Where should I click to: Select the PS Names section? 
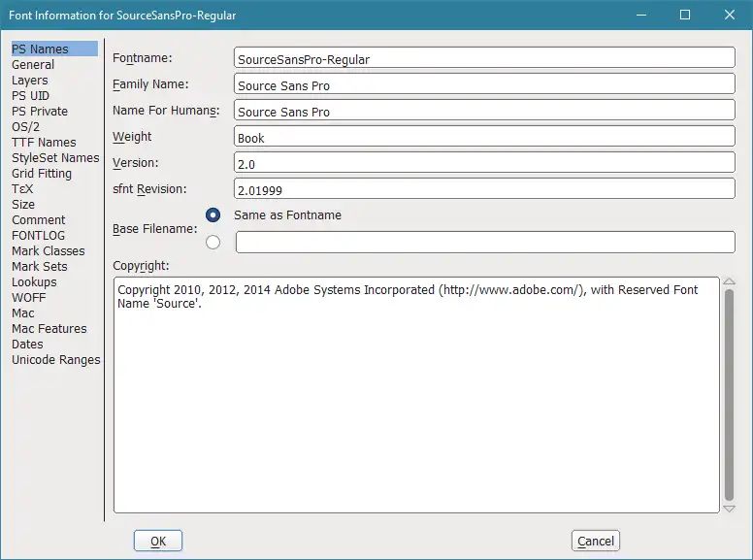[x=54, y=49]
